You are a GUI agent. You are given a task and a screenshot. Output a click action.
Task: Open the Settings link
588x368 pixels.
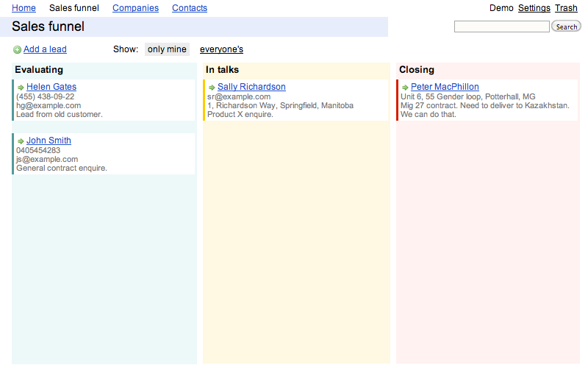[x=534, y=8]
